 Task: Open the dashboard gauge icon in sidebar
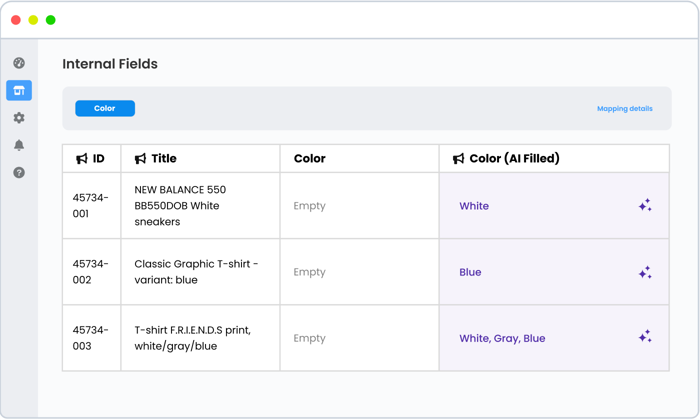(19, 63)
